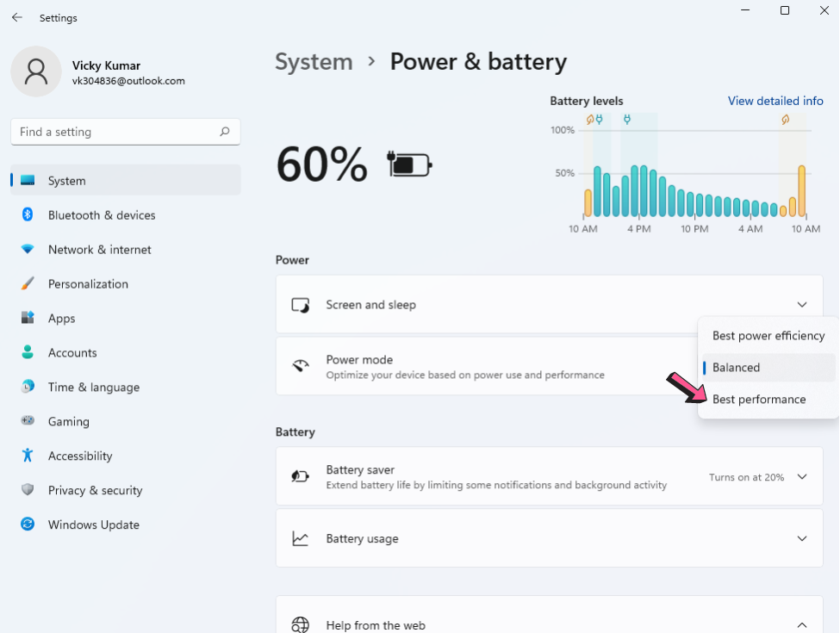Open View detailed info link
The image size is (840, 633).
(775, 101)
